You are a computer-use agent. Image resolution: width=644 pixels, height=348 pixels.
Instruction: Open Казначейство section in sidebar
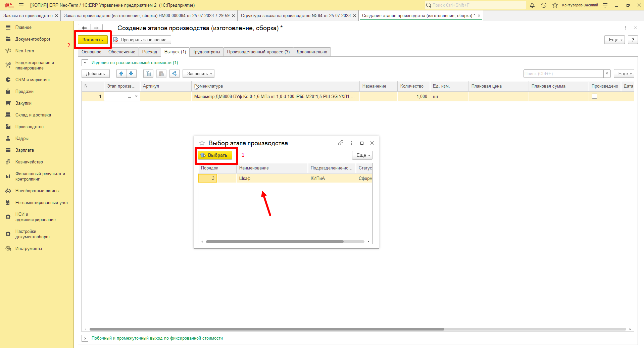29,162
